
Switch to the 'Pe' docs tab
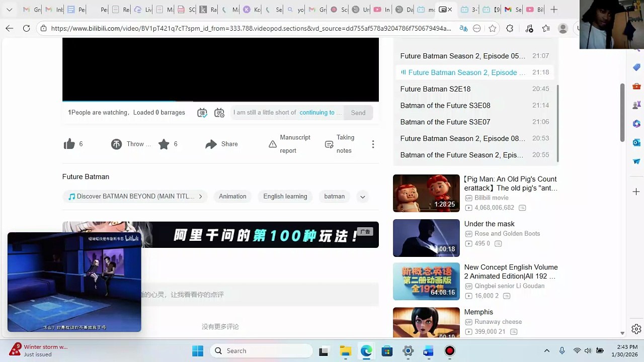tap(75, 10)
